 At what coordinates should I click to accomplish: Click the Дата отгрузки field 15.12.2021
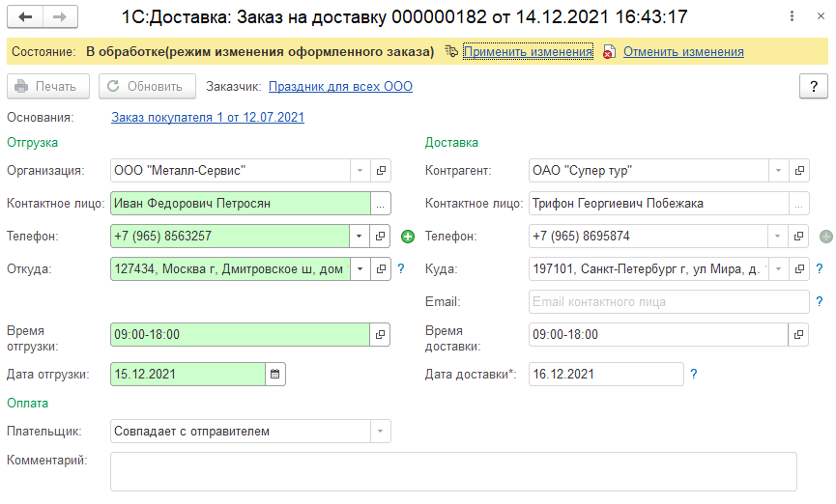[187, 374]
